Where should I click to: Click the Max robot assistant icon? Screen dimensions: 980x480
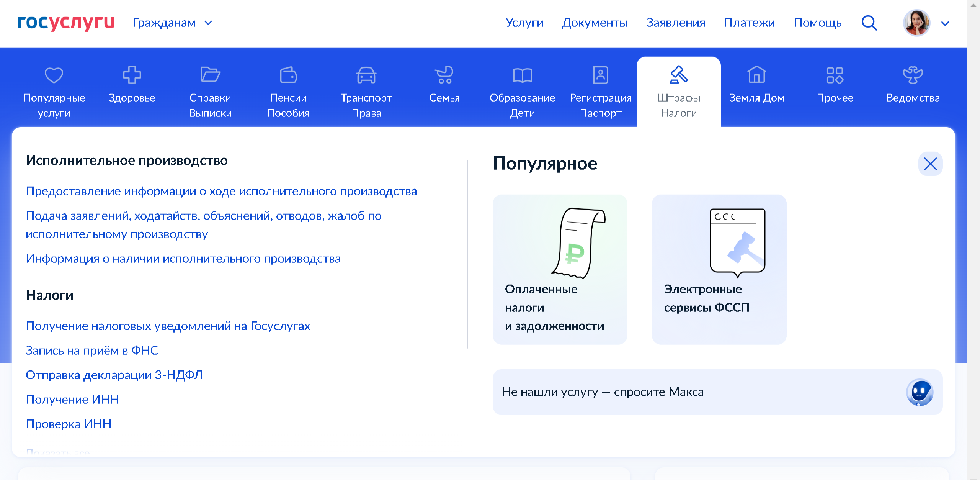(919, 392)
